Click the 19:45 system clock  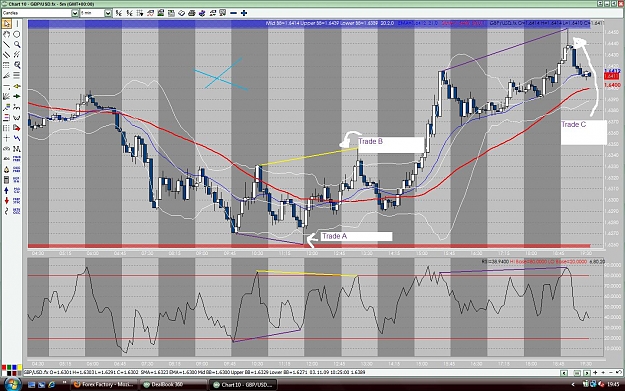(x=613, y=384)
